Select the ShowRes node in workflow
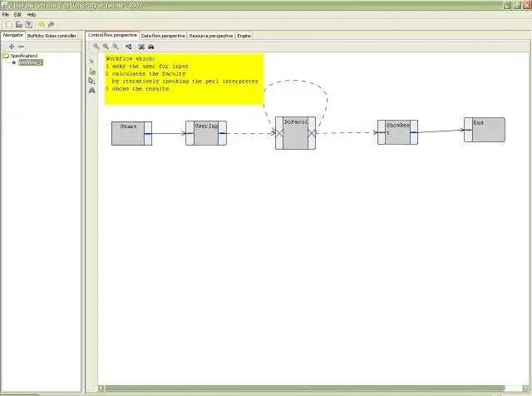 tap(397, 132)
